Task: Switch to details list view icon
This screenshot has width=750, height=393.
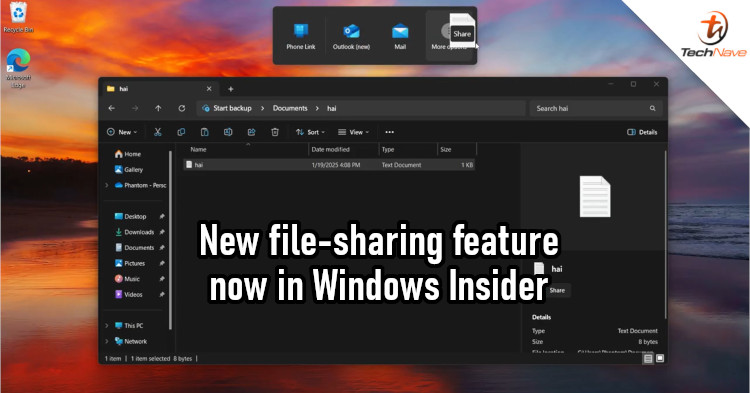Action: [648, 358]
